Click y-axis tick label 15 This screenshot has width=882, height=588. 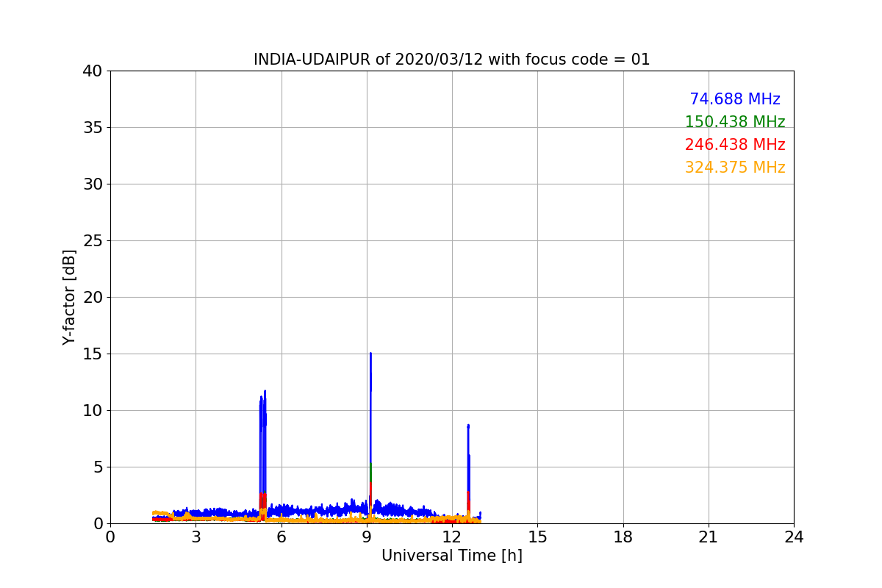(x=92, y=354)
